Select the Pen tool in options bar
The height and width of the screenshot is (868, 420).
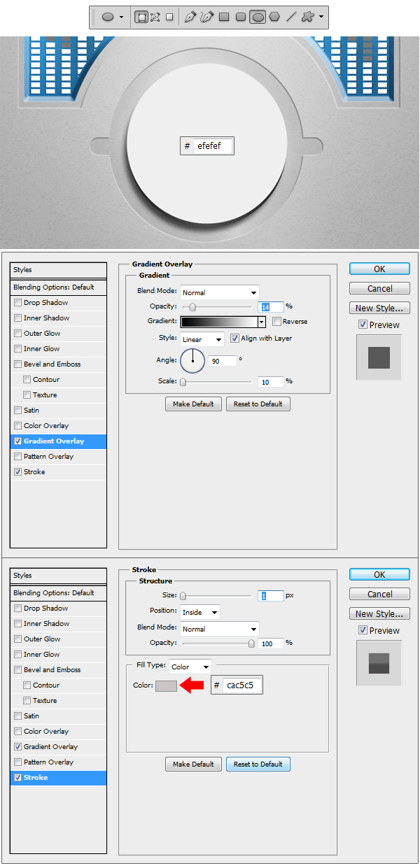[190, 17]
